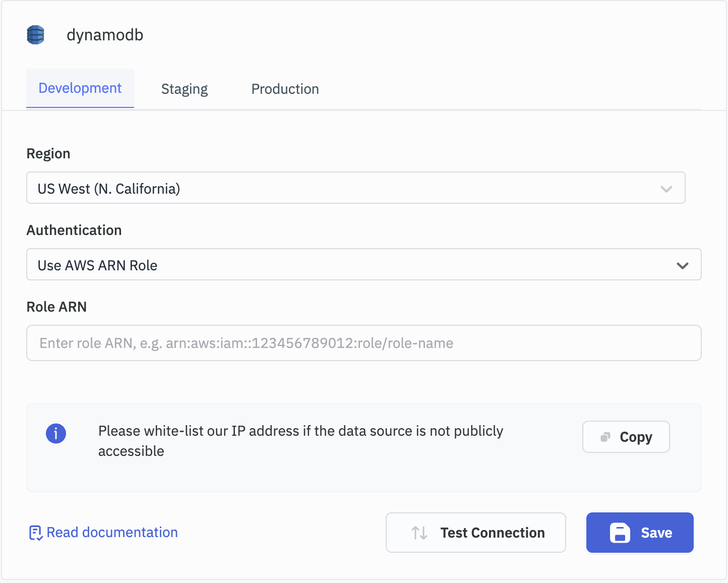
Task: Open the US West (N. California) region selector
Action: point(343,188)
